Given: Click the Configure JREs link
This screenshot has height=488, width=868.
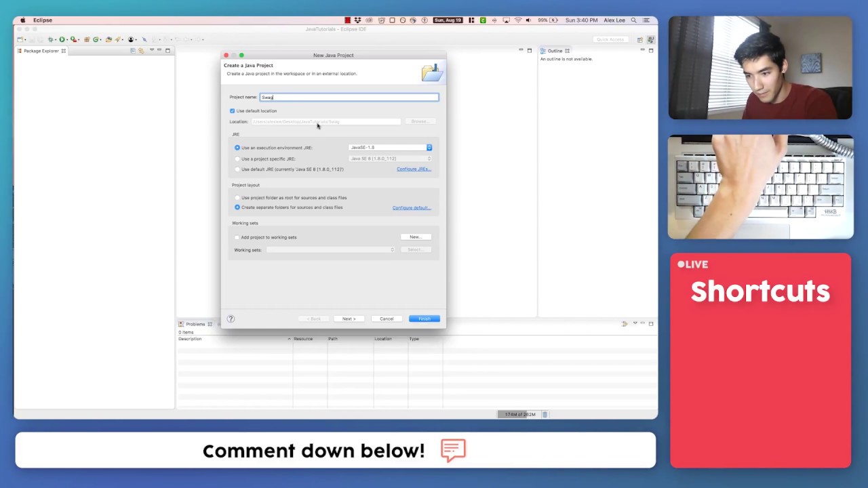Looking at the screenshot, I should (414, 169).
